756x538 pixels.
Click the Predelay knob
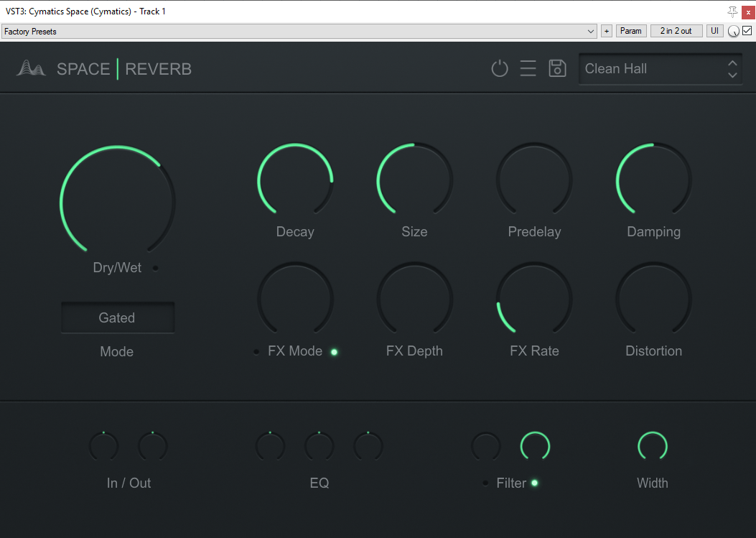534,180
